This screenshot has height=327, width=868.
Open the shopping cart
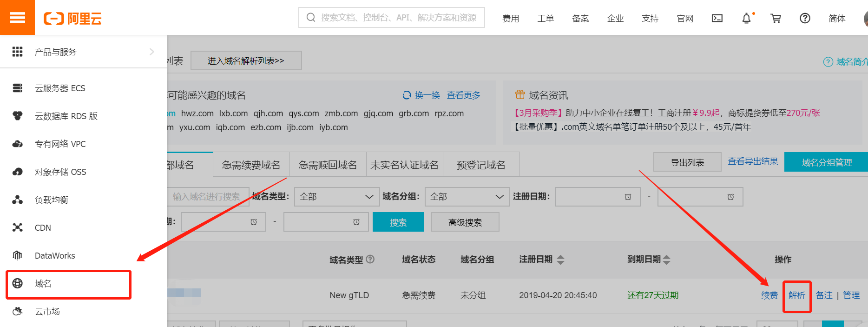click(776, 18)
